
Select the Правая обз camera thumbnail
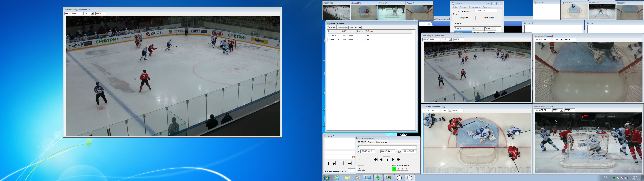[546, 10]
